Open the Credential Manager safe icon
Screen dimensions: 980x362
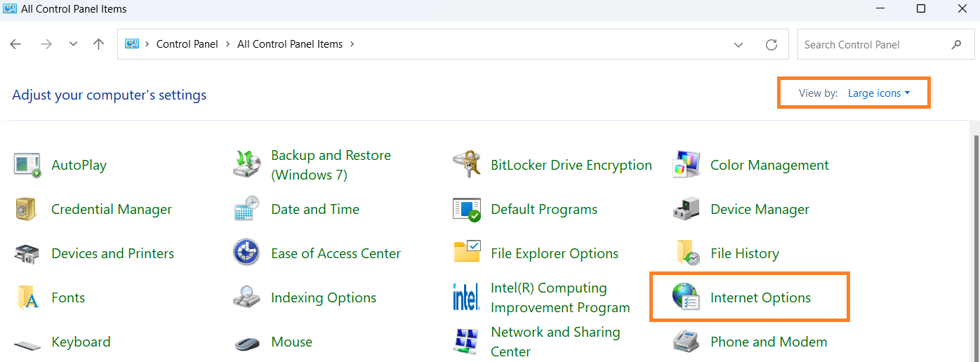pyautogui.click(x=28, y=209)
